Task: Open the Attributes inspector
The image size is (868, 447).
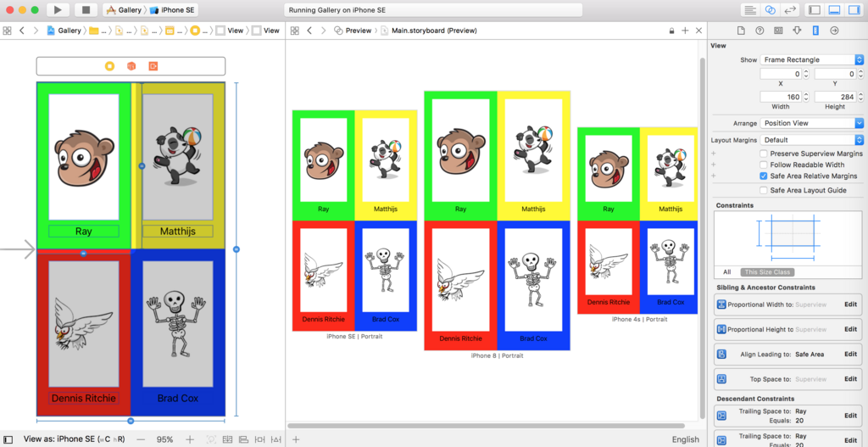Action: 797,31
